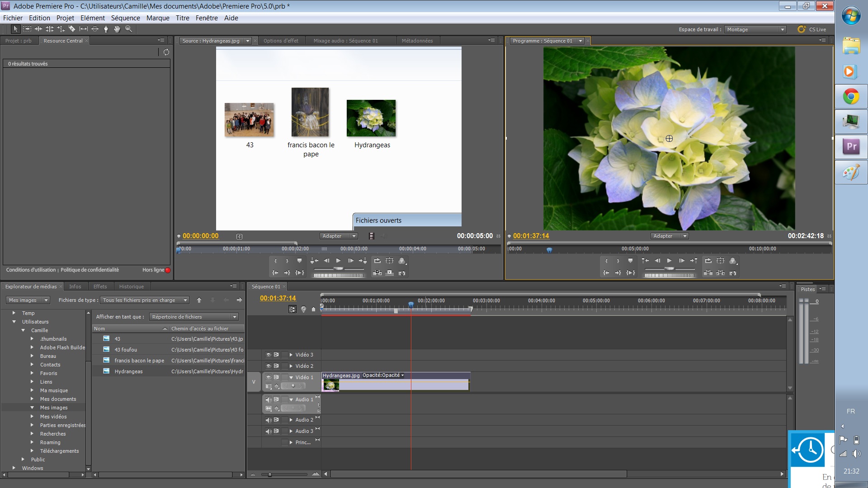Click Source monitor shuttle slider
This screenshot has width=868, height=488.
338,268
